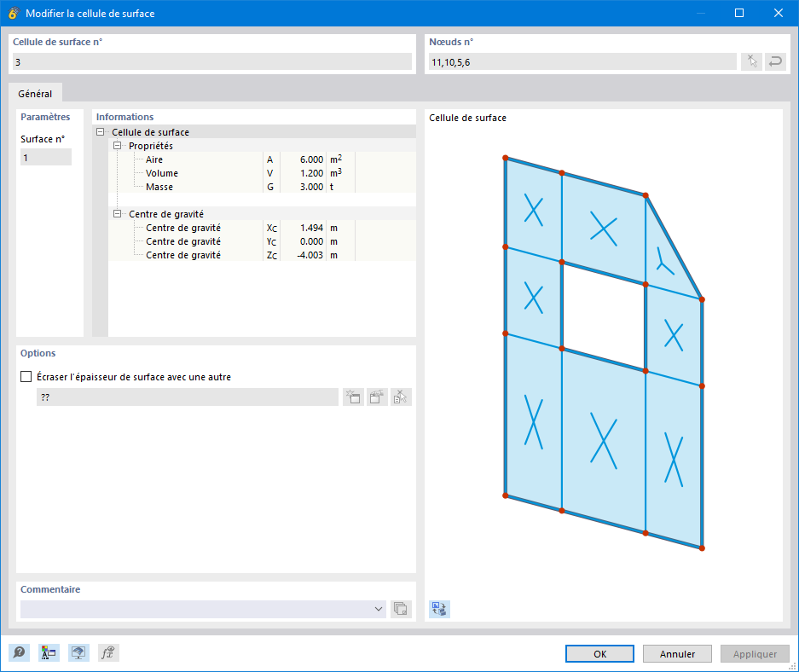
Task: Select the Général tab
Action: pyautogui.click(x=35, y=94)
